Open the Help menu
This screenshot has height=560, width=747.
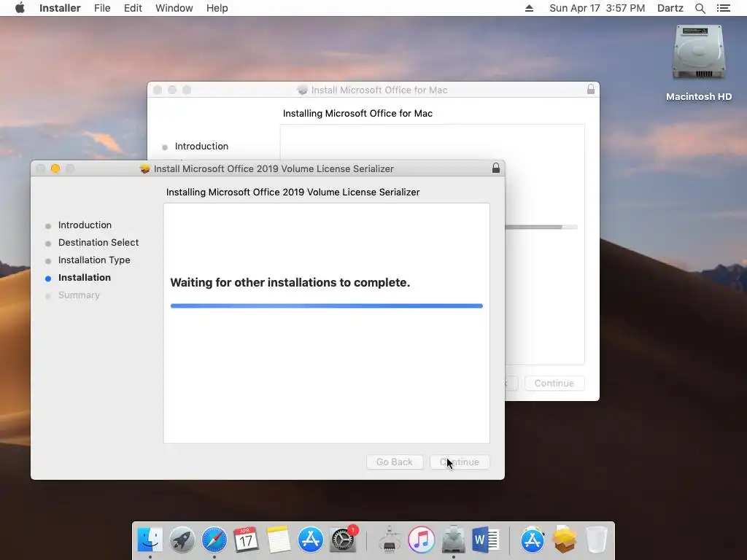tap(217, 8)
